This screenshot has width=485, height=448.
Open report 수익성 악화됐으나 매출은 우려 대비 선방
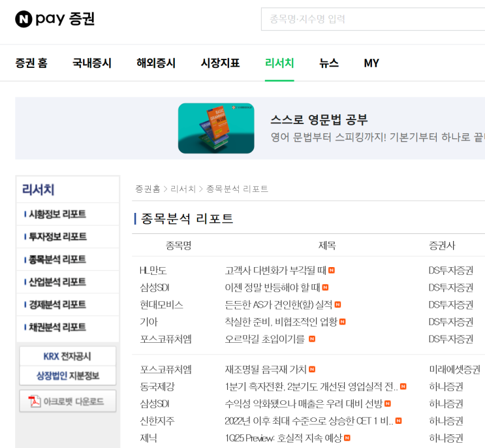[304, 404]
